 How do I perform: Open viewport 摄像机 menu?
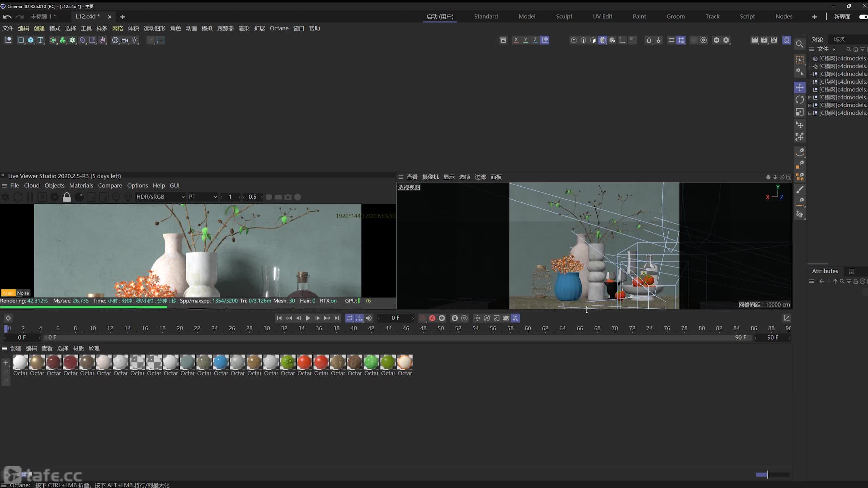click(x=430, y=177)
